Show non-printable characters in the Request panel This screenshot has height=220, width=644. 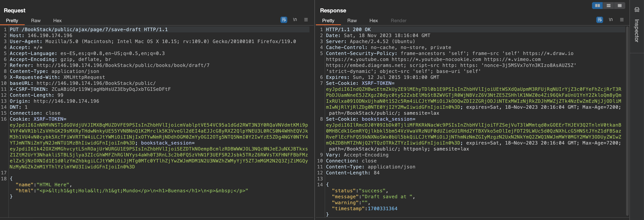coord(295,20)
